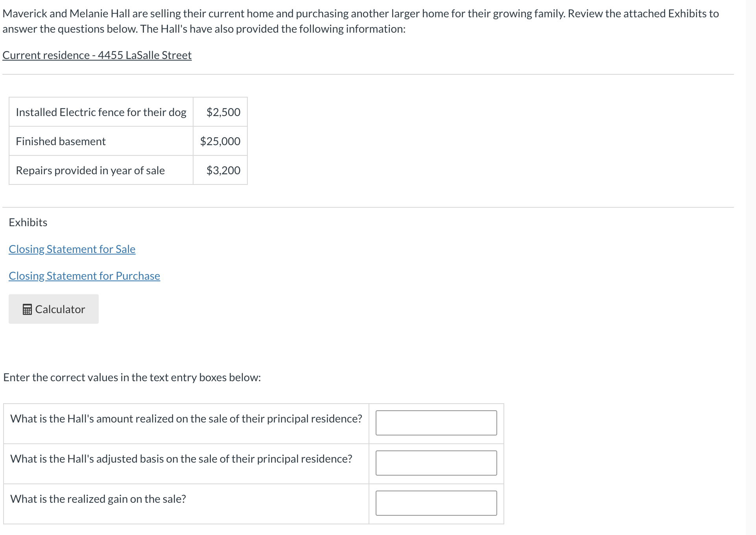
Task: Select the Repairs provided in year of sale cell
Action: [101, 170]
